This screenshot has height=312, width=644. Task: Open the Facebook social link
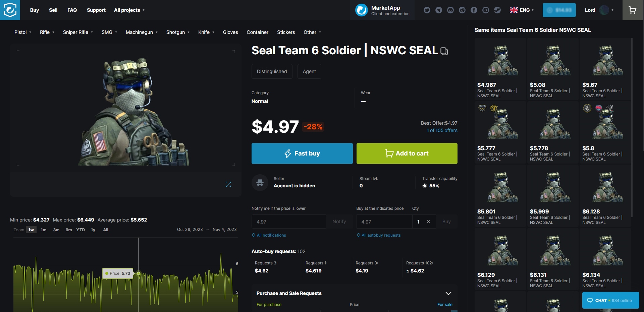pyautogui.click(x=474, y=10)
